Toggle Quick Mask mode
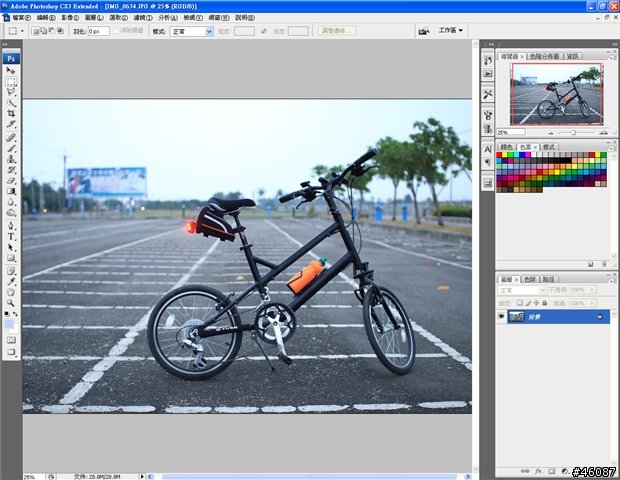Screen dimensions: 620x480 (x=11, y=340)
